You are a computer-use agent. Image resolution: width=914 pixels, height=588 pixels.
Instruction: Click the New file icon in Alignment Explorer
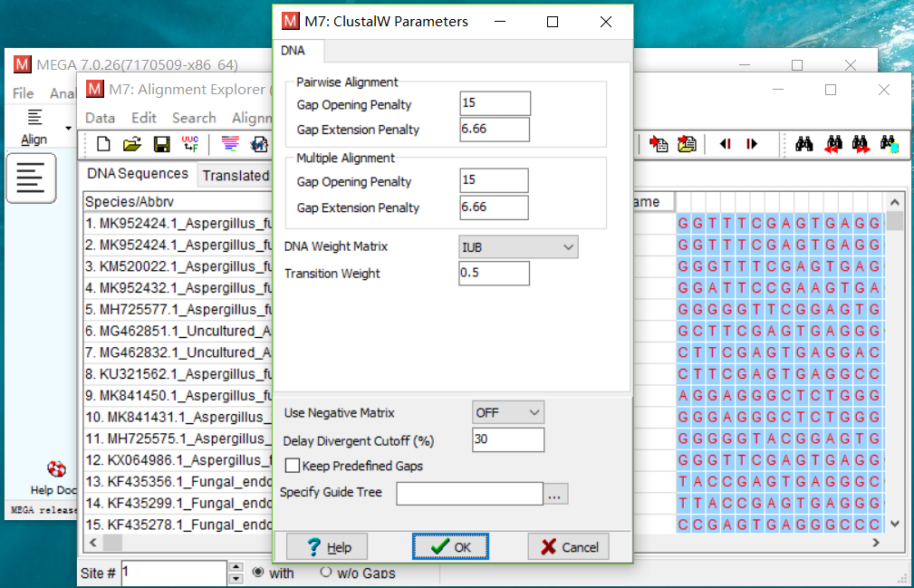pos(104,144)
